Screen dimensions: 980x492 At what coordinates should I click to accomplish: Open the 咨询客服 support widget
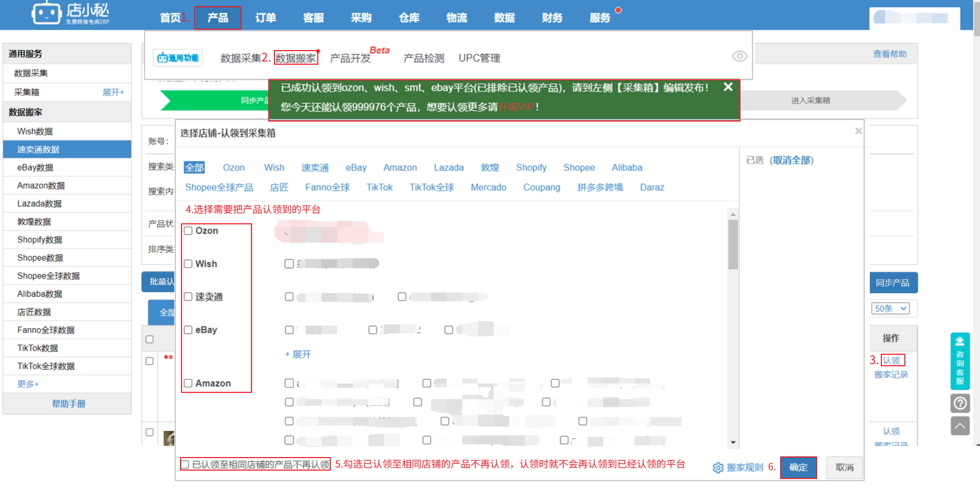coord(960,361)
